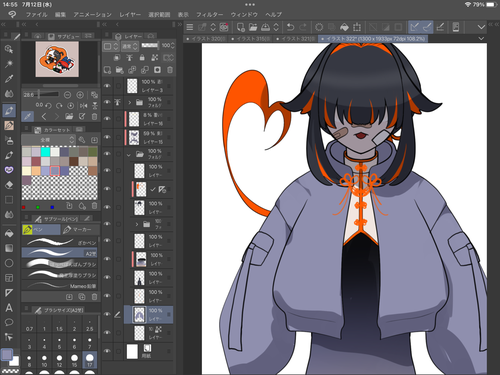Toggle lock checkbox beside レイヤー 16

coord(118,119)
